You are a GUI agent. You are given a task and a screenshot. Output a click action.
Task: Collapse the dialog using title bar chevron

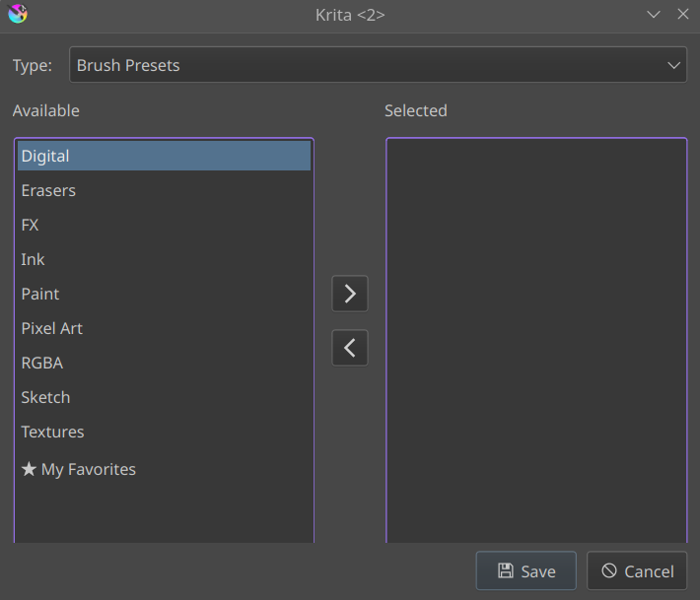[654, 14]
